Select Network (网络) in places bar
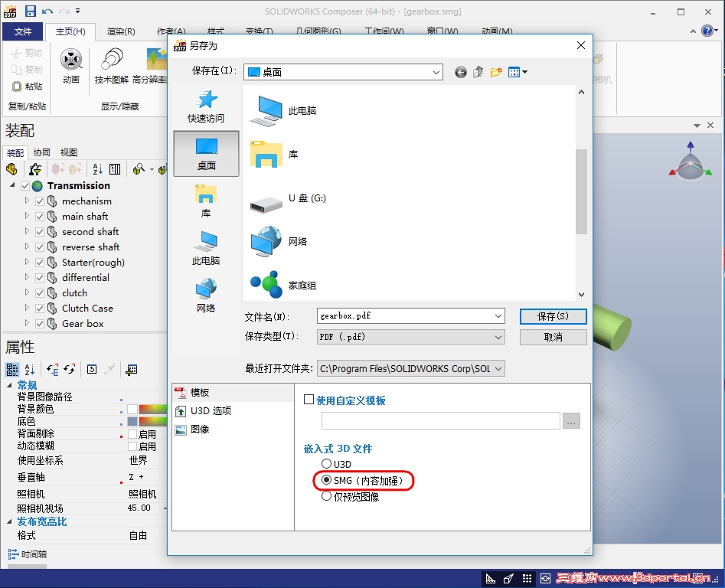This screenshot has width=725, height=588. [x=206, y=296]
